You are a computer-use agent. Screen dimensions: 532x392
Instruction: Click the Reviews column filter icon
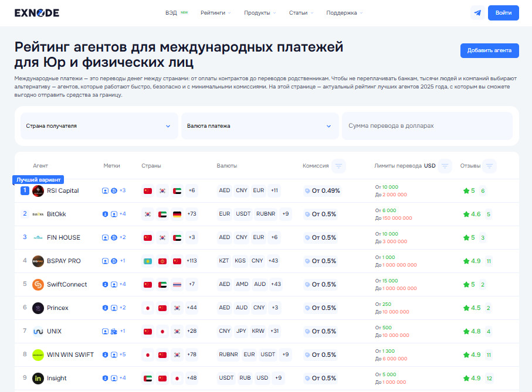tap(489, 166)
